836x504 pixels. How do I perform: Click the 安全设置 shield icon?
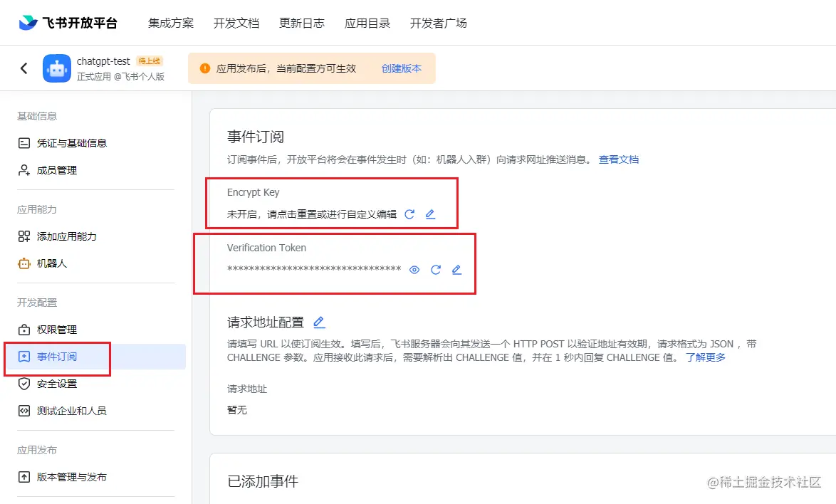[24, 384]
